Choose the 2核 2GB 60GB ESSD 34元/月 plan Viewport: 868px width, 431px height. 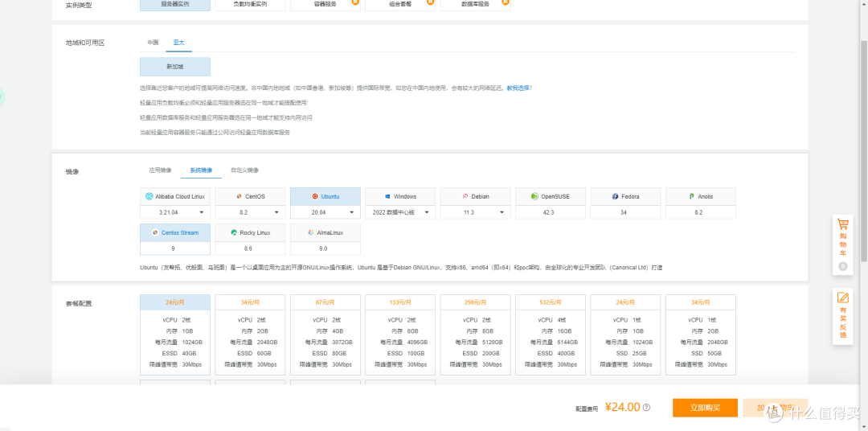click(250, 335)
